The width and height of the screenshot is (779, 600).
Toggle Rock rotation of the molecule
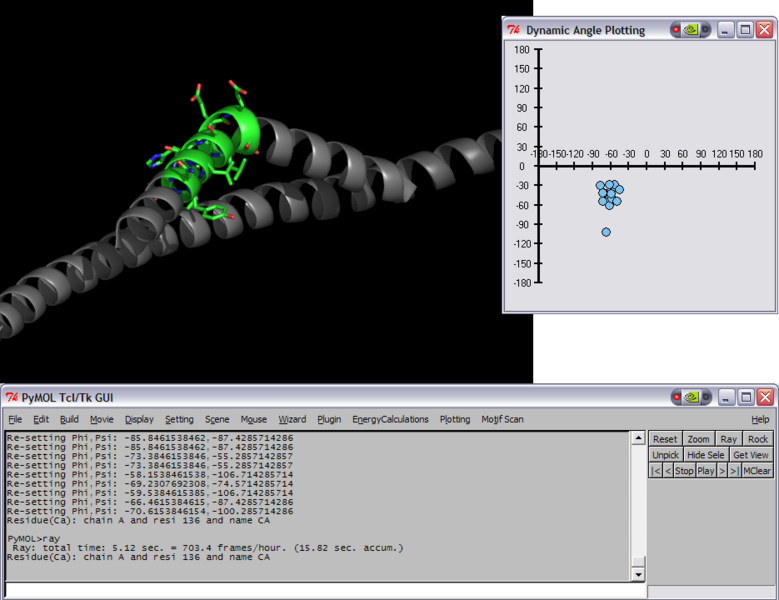tap(758, 439)
